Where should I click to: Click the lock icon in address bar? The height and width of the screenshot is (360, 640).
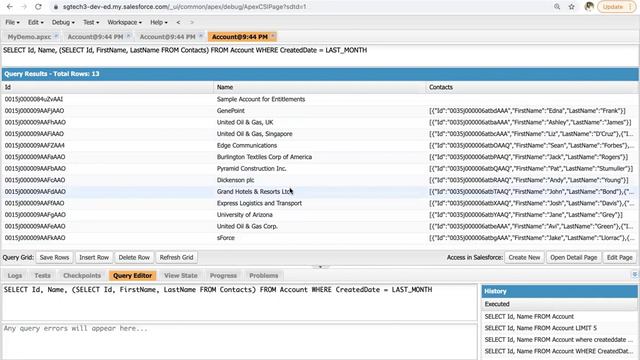pyautogui.click(x=56, y=7)
